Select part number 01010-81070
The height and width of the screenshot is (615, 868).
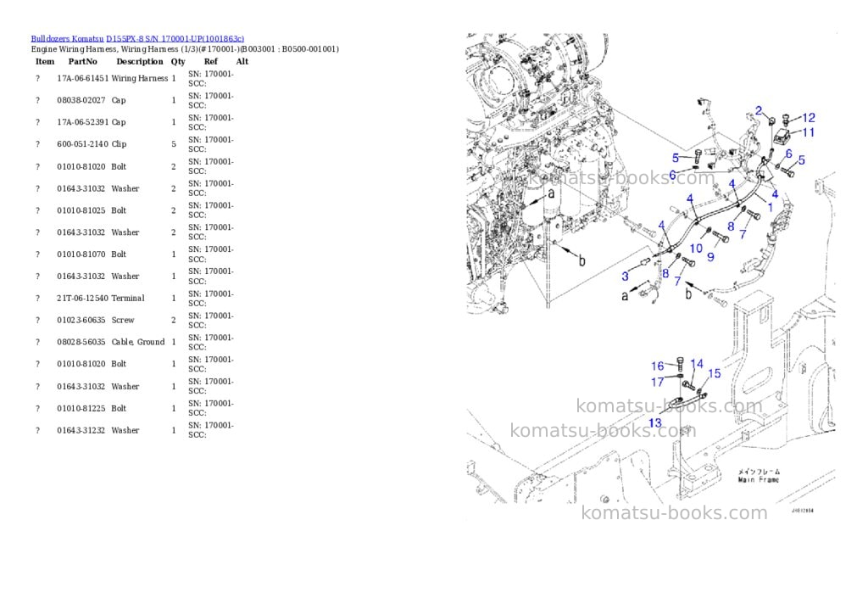coord(81,254)
